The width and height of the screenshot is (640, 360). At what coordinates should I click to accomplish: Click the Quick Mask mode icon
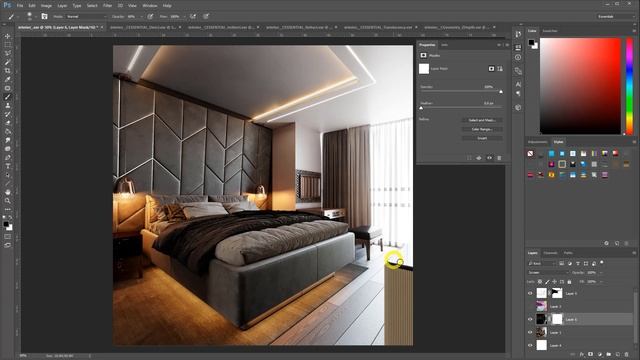pos(7,236)
